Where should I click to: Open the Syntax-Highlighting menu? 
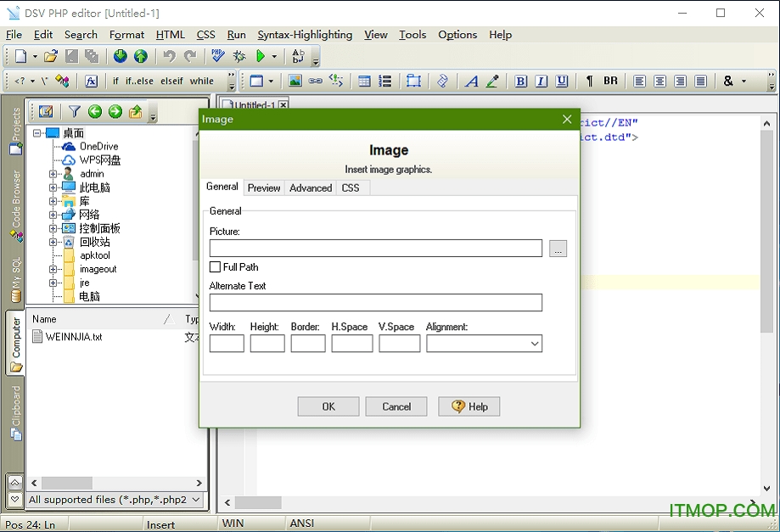[x=304, y=35]
